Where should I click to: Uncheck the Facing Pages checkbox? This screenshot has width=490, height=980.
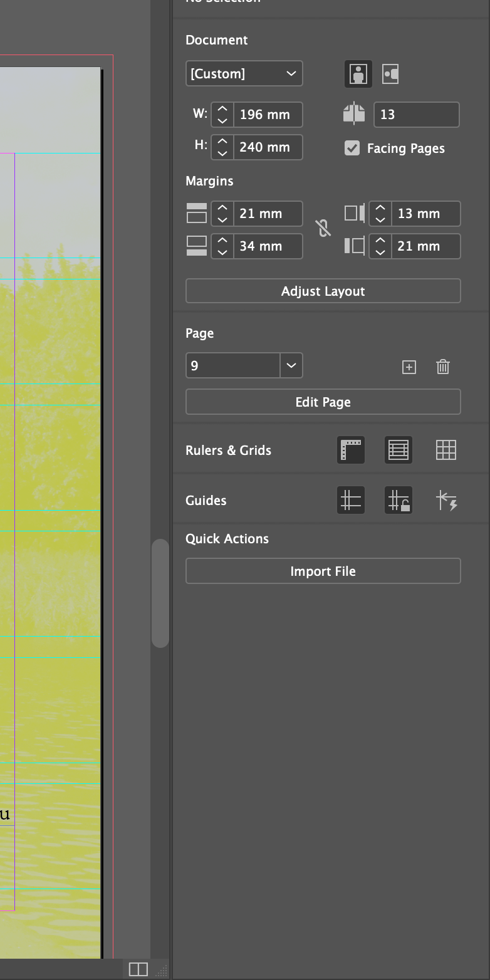(352, 149)
